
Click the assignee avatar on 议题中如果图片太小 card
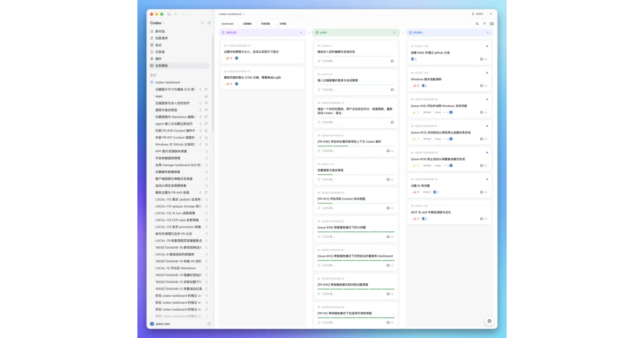tap(237, 58)
